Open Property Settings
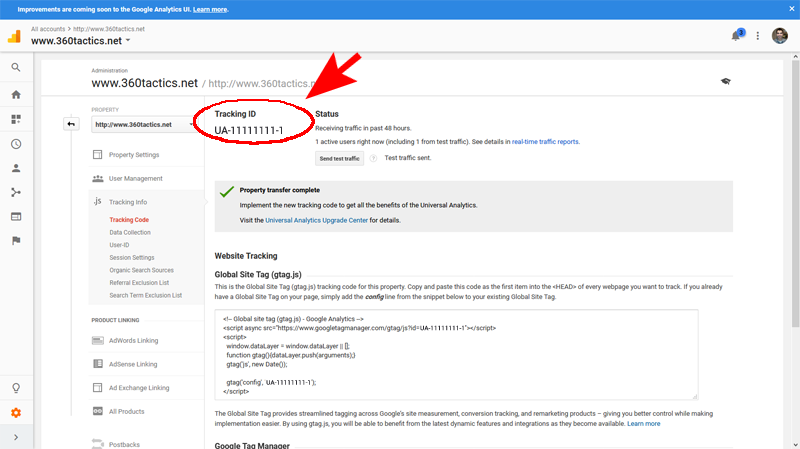This screenshot has width=800, height=449. click(x=134, y=155)
